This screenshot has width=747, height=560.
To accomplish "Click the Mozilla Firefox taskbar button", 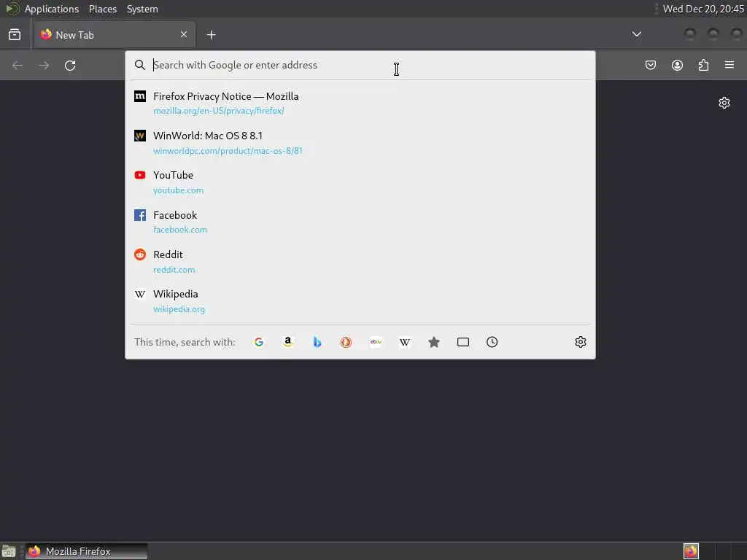I will [x=86, y=551].
